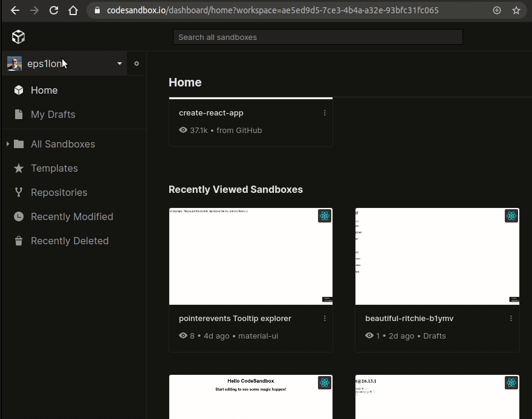Screen dimensions: 532x419
Task: Click the Repositories fork icon
Action: point(19,192)
